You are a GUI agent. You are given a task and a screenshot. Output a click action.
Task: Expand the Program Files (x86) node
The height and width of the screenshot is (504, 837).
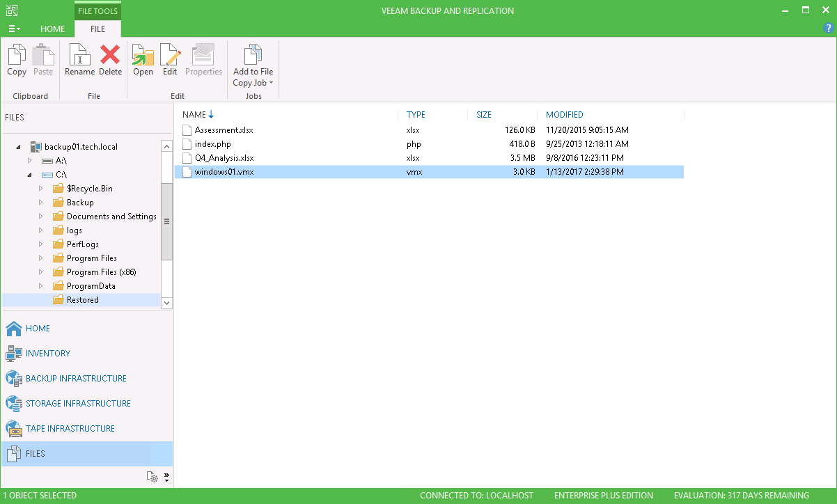[x=41, y=272]
